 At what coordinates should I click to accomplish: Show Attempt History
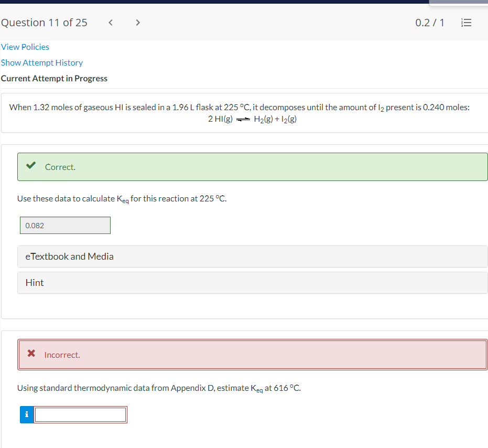[42, 62]
